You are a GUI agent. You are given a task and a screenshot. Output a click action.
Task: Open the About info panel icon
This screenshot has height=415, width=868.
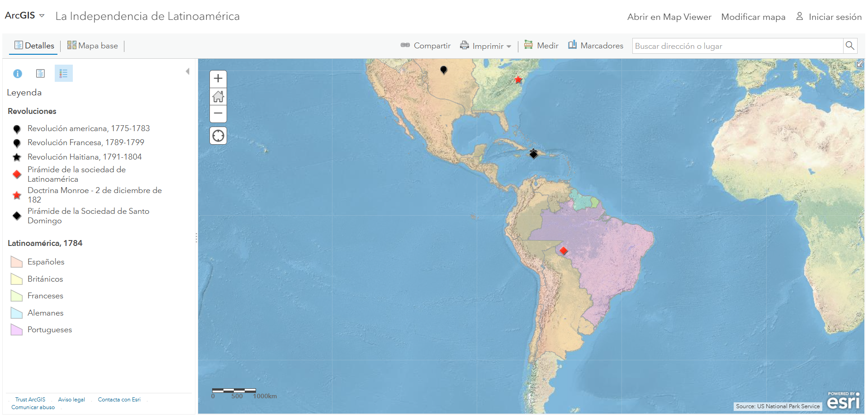pyautogui.click(x=18, y=73)
